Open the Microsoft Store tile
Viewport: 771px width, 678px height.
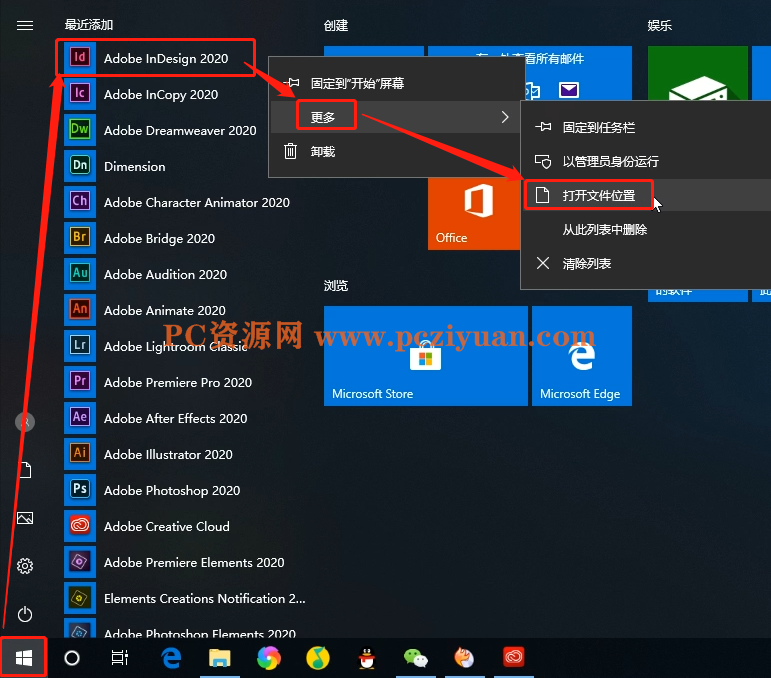pos(426,356)
